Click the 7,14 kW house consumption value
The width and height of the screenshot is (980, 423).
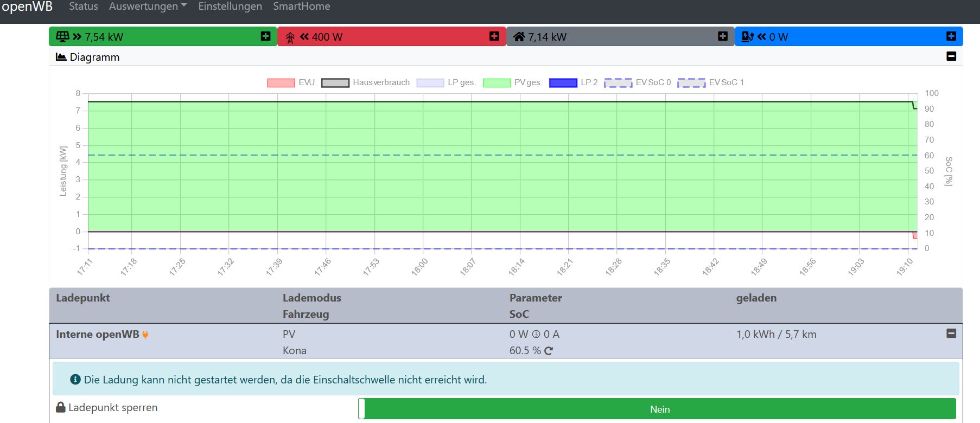click(548, 37)
